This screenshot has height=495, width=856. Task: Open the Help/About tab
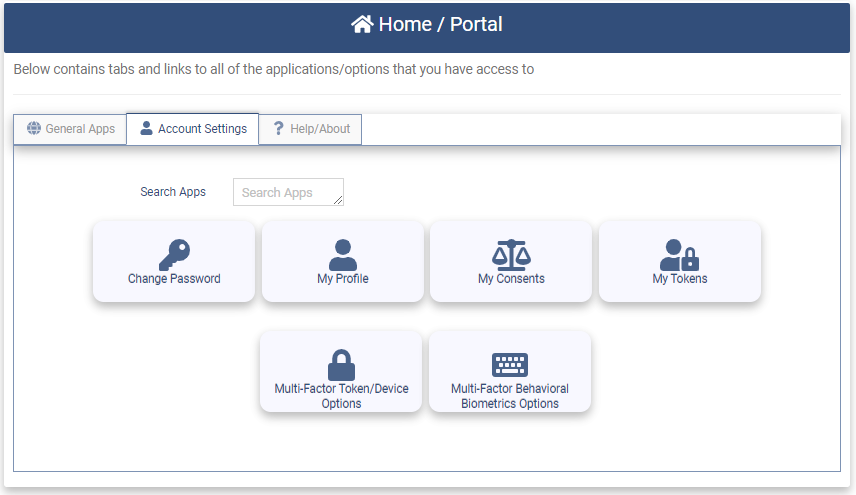coord(310,129)
